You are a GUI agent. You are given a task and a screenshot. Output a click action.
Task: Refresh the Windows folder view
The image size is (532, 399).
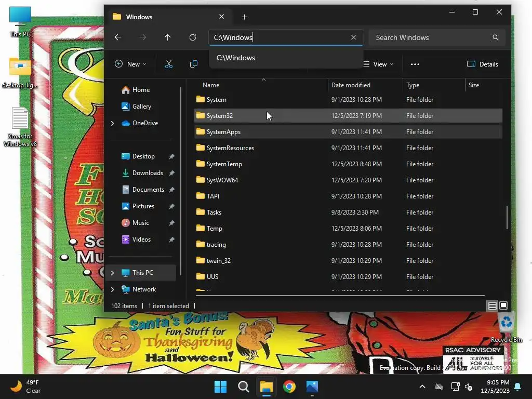[x=193, y=37]
